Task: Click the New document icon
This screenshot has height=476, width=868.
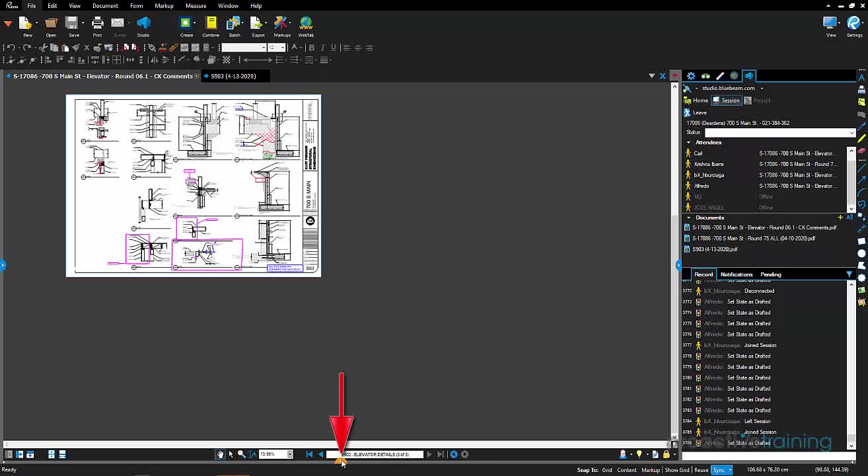Action: click(27, 24)
